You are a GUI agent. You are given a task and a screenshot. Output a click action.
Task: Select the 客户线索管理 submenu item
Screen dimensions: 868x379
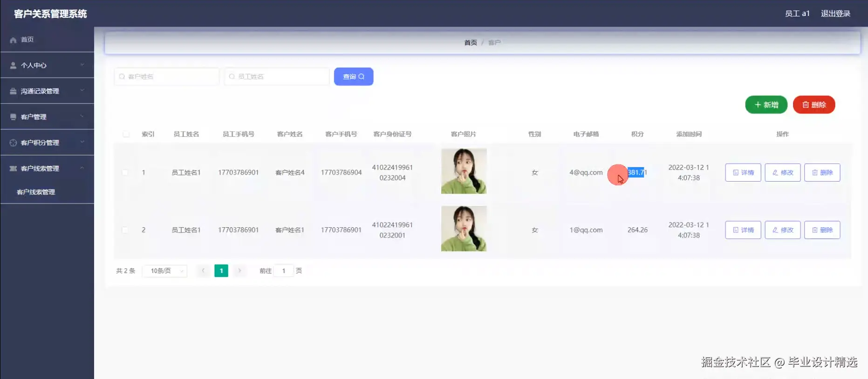pos(36,192)
